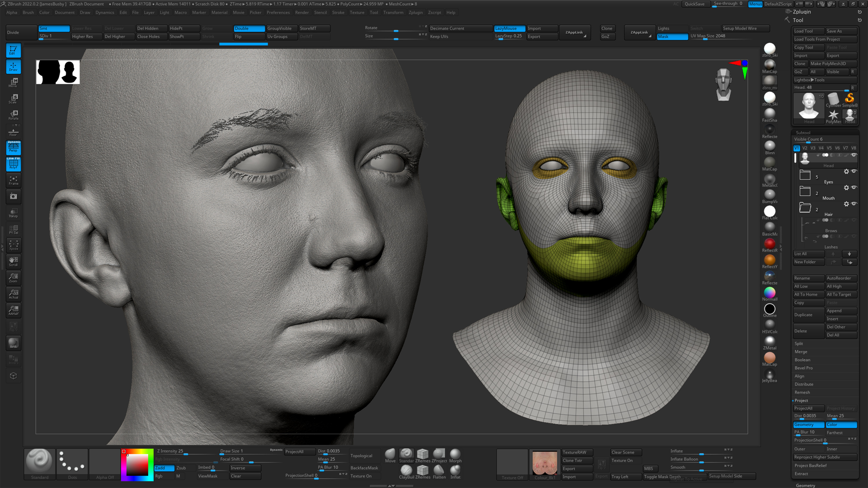The height and width of the screenshot is (488, 868).
Task: Expand the Eyes subtool folder
Action: (x=805, y=175)
